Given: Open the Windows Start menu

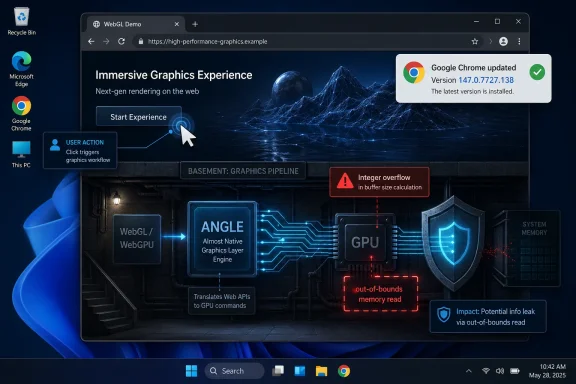Looking at the screenshot, I should click(x=191, y=371).
